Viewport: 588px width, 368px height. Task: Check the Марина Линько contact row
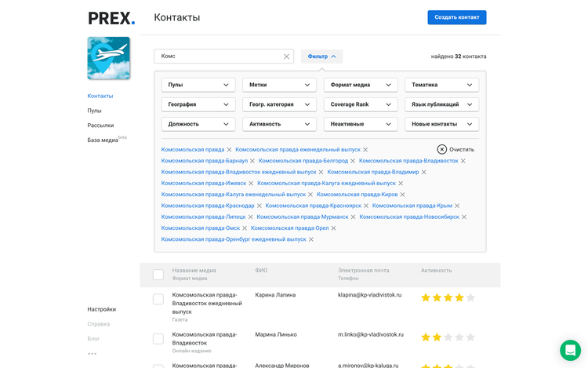tap(158, 339)
